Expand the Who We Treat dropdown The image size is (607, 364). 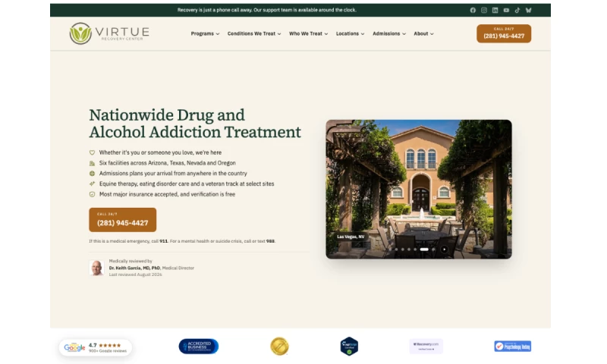[x=309, y=33]
